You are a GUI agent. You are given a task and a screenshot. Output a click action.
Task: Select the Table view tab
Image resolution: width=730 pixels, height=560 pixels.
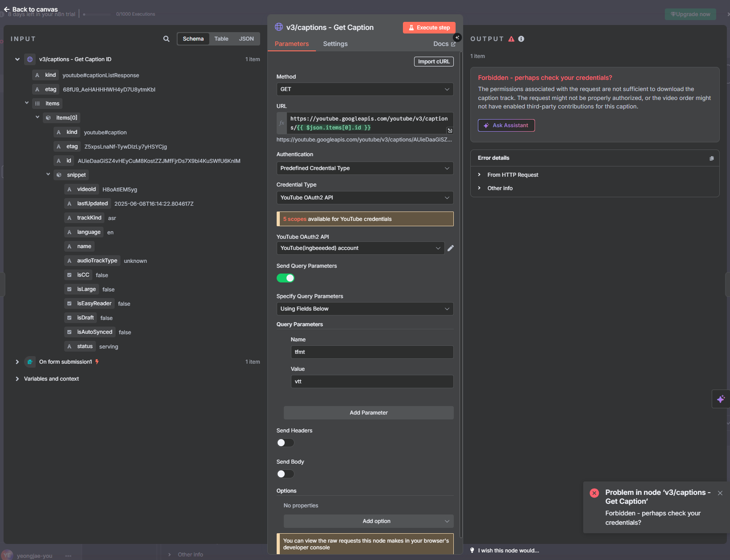(221, 39)
